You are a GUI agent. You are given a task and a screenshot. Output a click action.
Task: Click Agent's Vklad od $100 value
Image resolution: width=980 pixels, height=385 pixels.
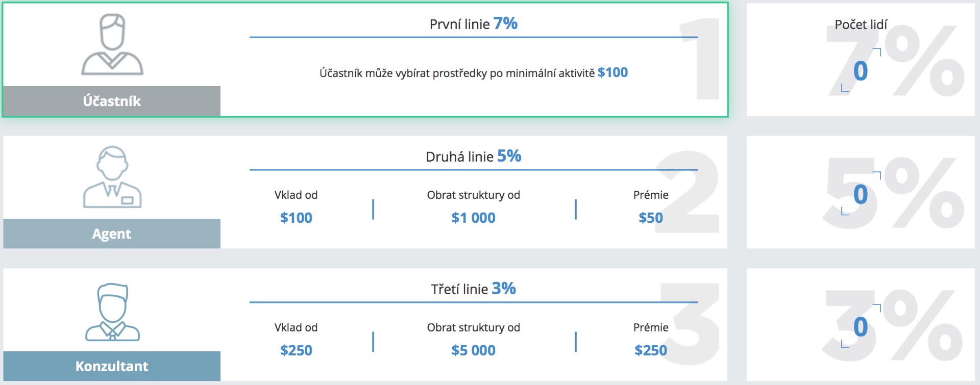coord(296,218)
